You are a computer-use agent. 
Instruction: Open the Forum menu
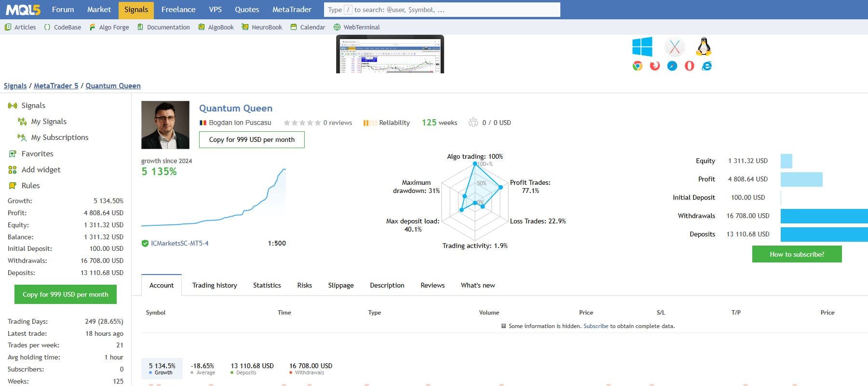(x=63, y=10)
